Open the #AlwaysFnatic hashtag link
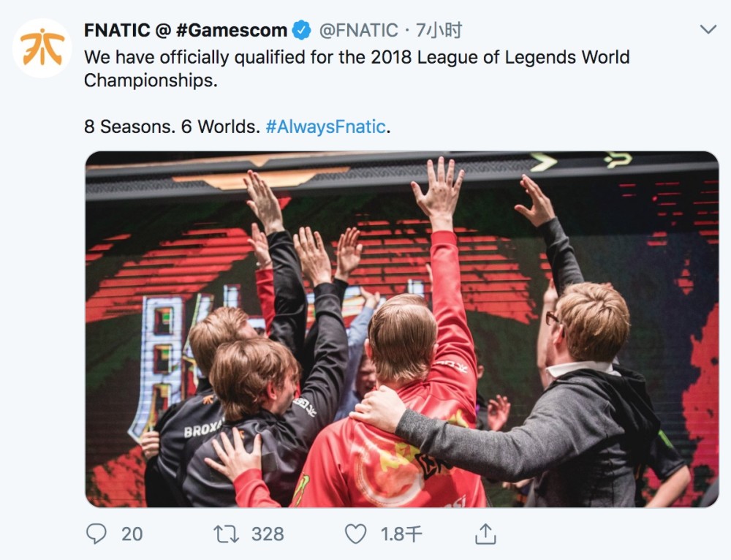Screen dimensions: 731x560 (x=326, y=126)
